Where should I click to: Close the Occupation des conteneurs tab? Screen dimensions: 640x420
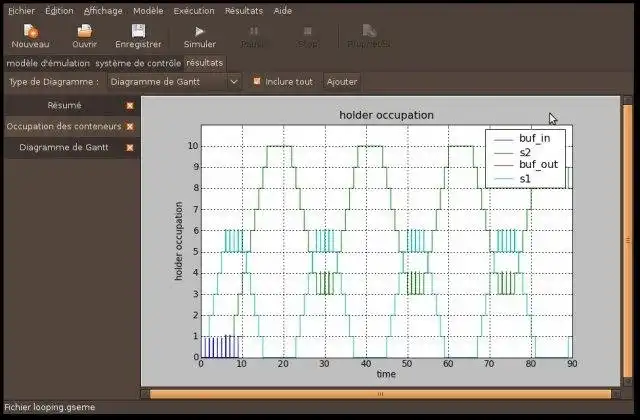point(130,127)
